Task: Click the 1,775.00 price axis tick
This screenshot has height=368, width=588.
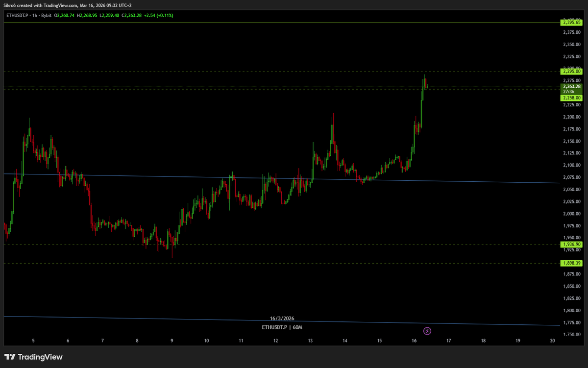Action: [x=572, y=322]
